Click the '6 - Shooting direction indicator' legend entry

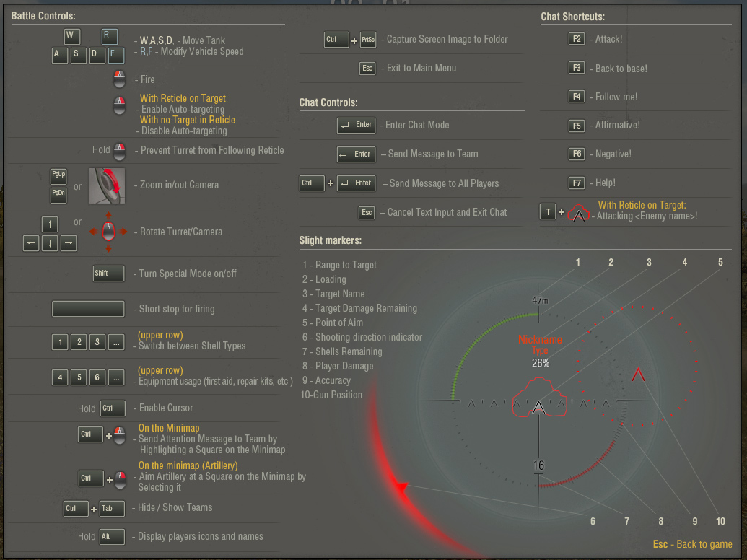(x=362, y=337)
